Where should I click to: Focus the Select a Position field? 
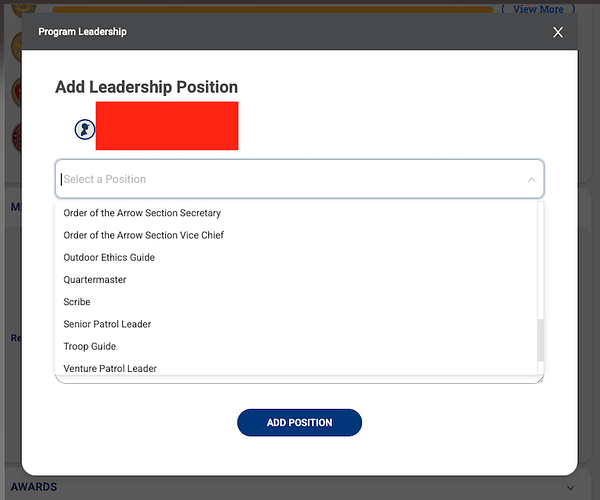pyautogui.click(x=299, y=179)
